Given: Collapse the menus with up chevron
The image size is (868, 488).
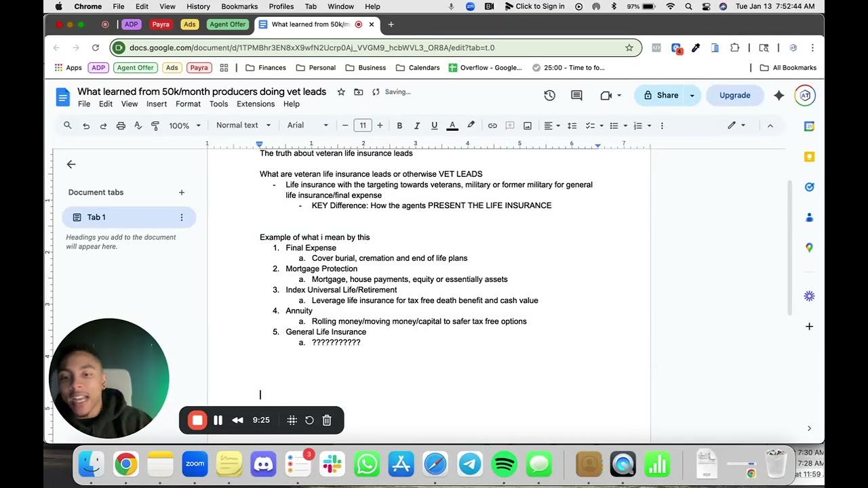Looking at the screenshot, I should (770, 125).
